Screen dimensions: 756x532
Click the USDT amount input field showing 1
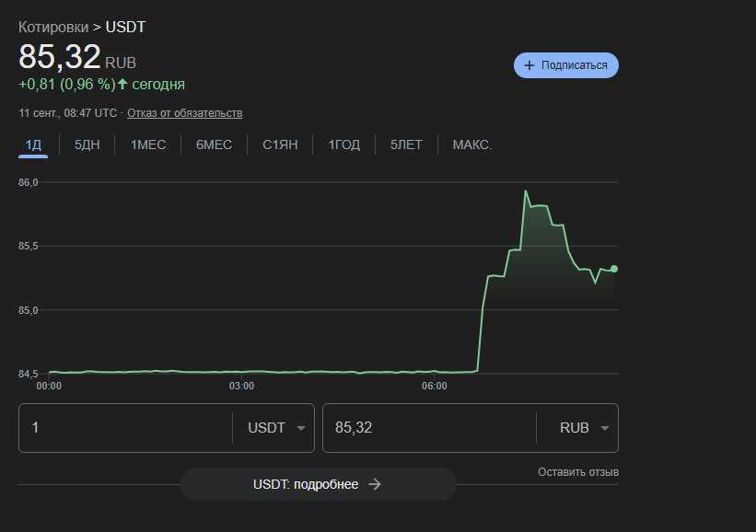pyautogui.click(x=125, y=428)
